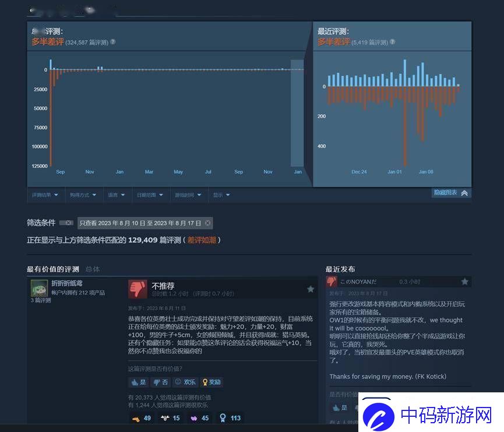Select highlighted Jan range in overall chart
Viewport: 504px width, 432px height.
pos(297,113)
